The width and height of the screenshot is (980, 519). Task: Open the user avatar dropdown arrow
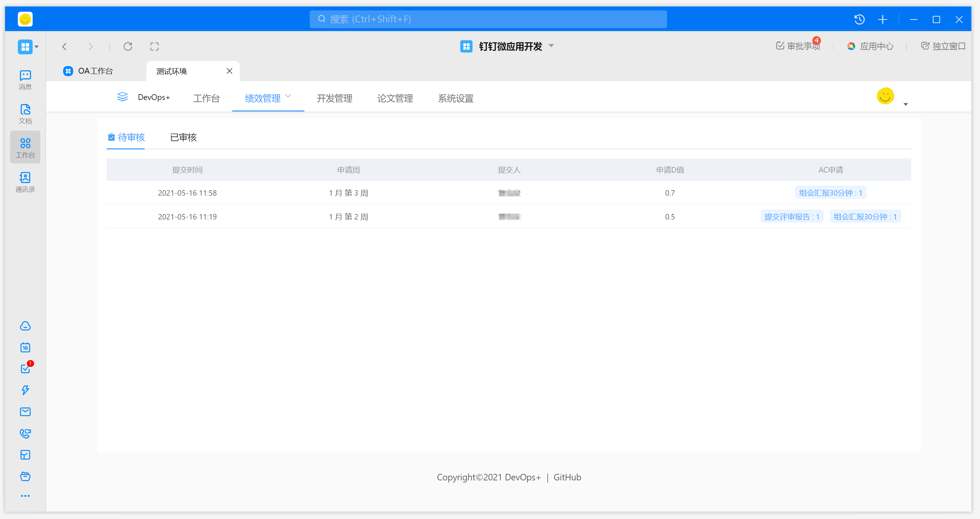coord(905,104)
